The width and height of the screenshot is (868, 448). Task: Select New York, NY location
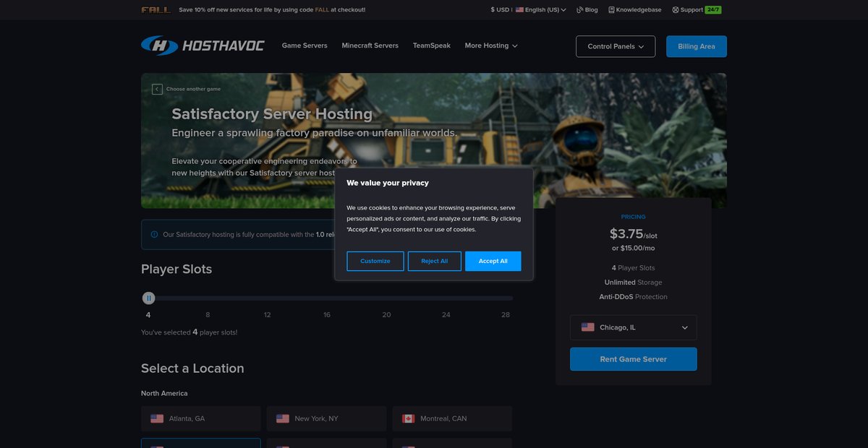(x=327, y=418)
